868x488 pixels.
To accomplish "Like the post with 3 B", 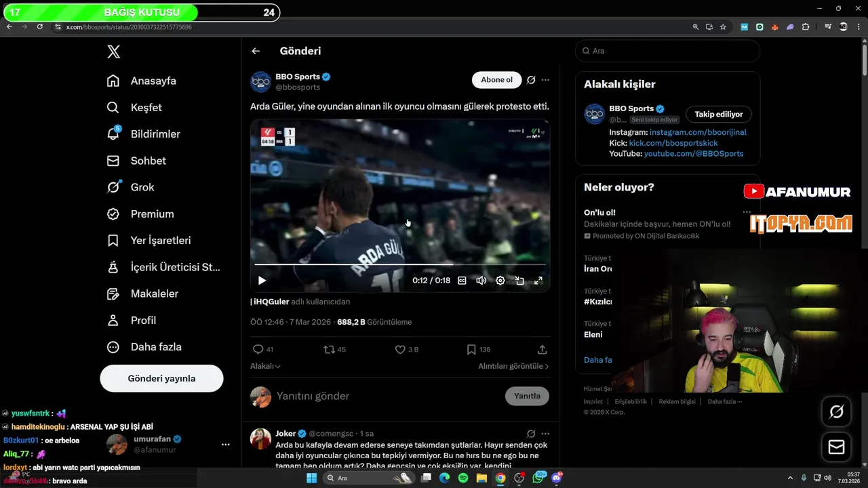I will tap(400, 350).
